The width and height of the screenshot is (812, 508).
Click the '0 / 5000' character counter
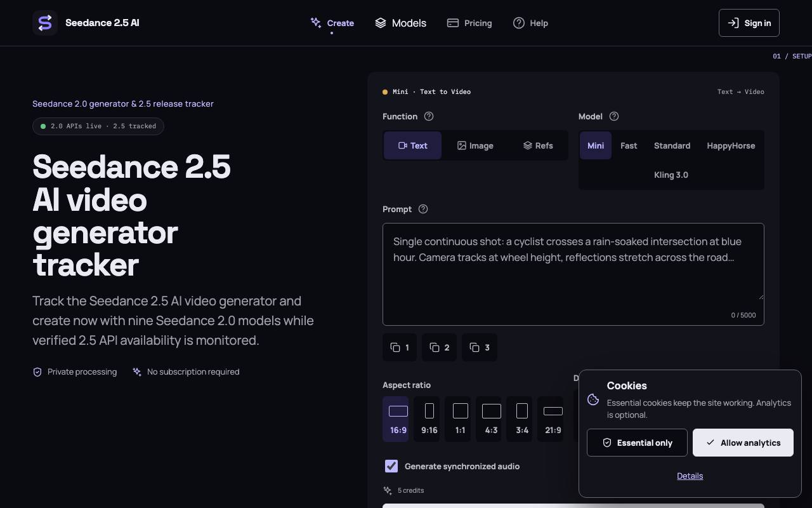[x=743, y=315]
